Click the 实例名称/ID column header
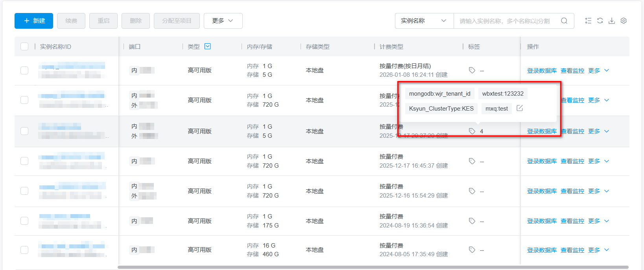 coord(55,46)
